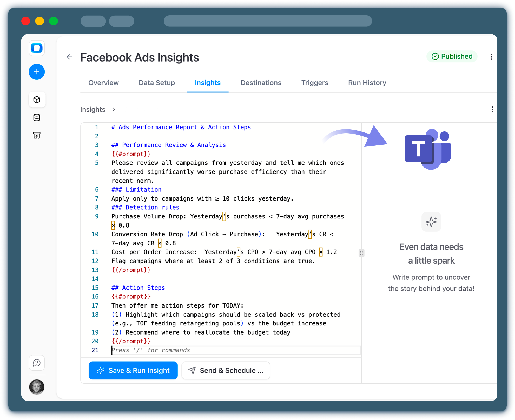
Task: Open the help chat bubble icon
Action: pyautogui.click(x=37, y=363)
